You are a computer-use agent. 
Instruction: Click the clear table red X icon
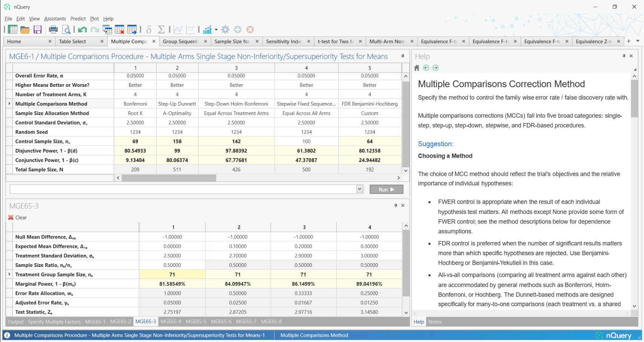pyautogui.click(x=120, y=29)
